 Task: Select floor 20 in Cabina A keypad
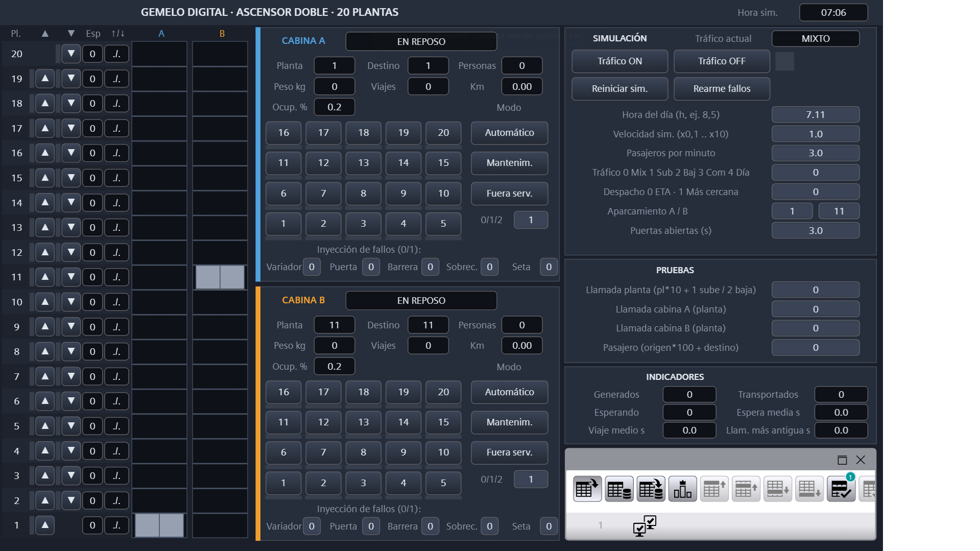[443, 133]
